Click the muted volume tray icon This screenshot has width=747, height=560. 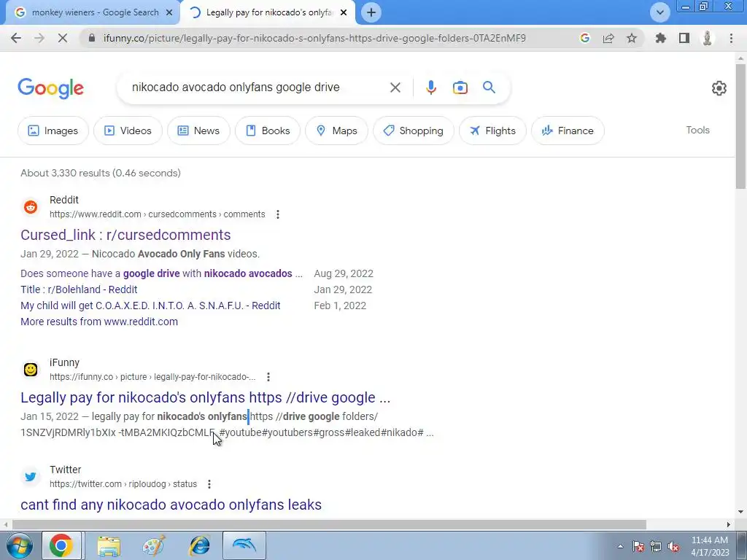click(x=673, y=547)
